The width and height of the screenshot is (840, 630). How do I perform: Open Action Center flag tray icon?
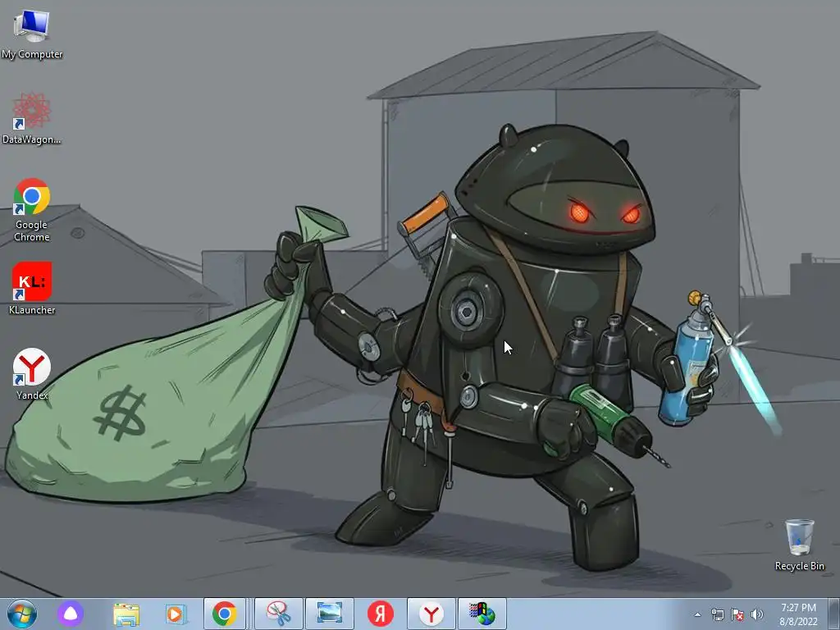(x=737, y=614)
